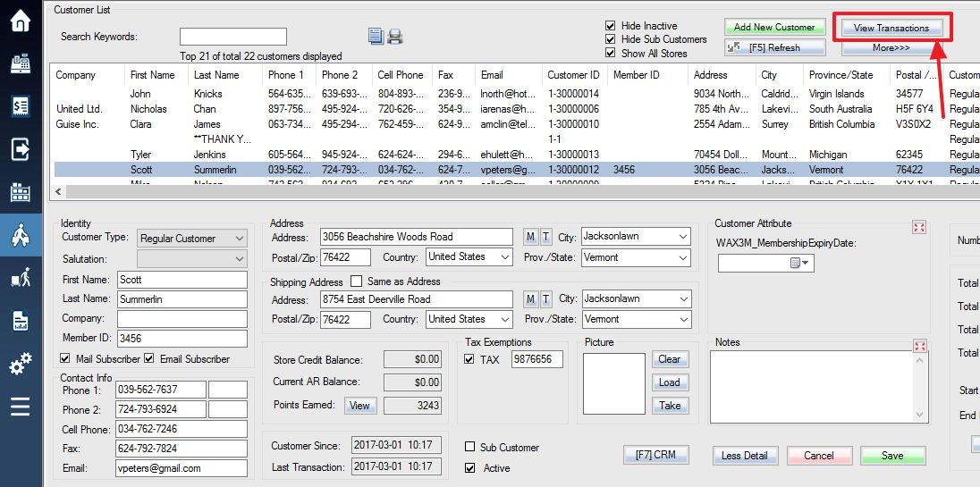
Task: Click the Less Detail button
Action: pos(744,455)
